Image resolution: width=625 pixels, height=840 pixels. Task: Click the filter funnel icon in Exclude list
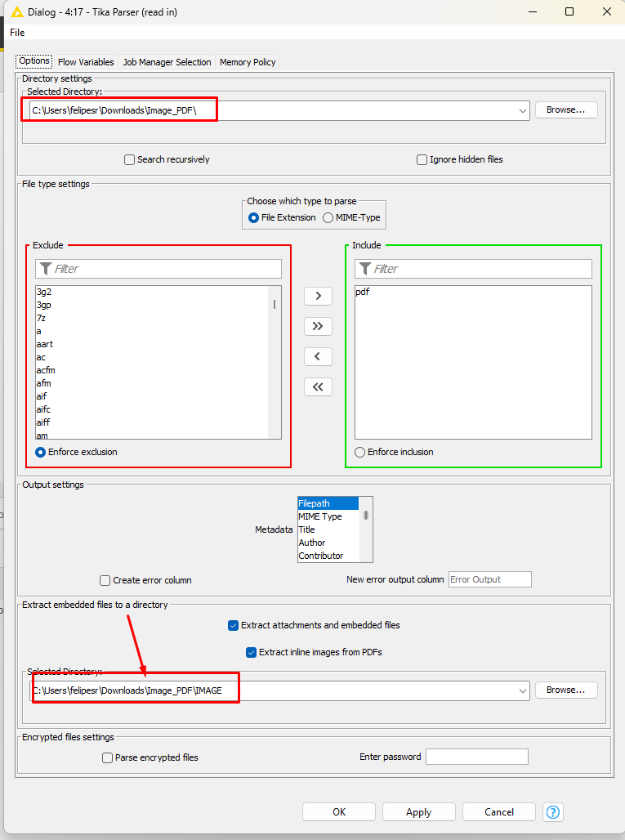46,269
